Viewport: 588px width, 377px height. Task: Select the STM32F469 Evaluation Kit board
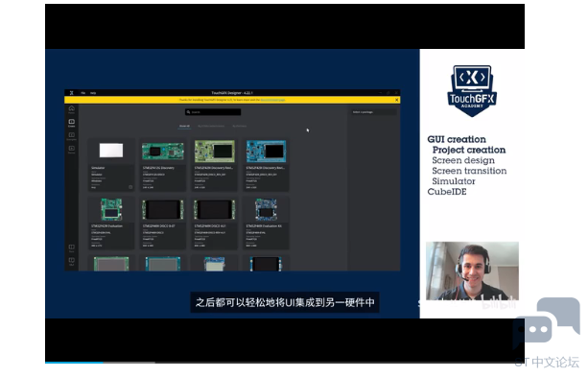266,209
